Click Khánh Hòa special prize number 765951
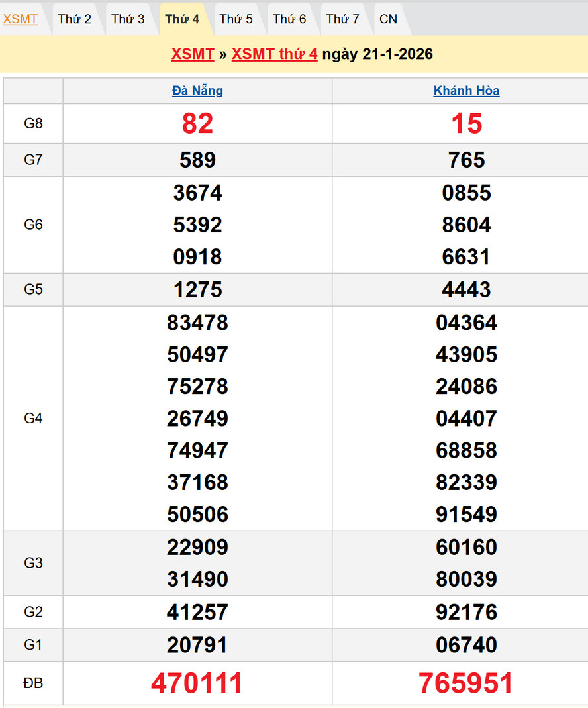 pyautogui.click(x=466, y=683)
